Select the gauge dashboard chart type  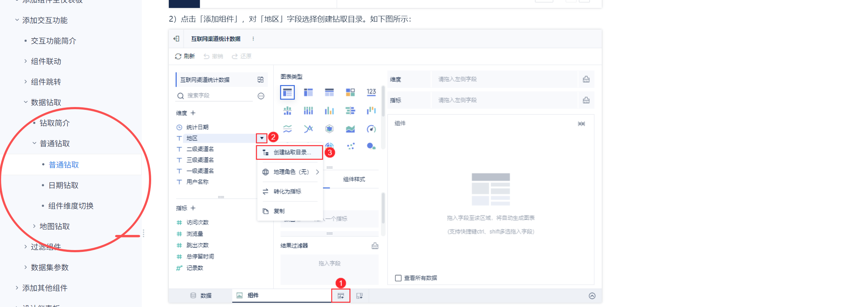coord(371,129)
